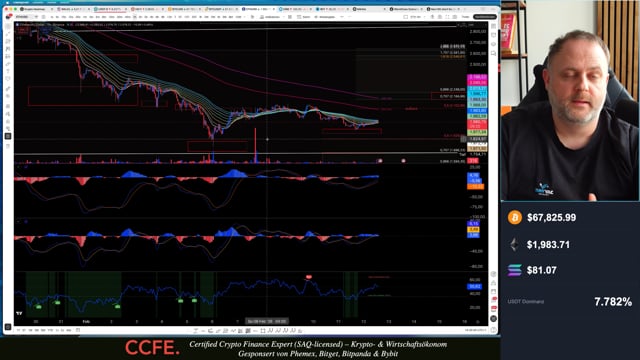This screenshot has width=640, height=360.
Task: Open the watchlist panel in right sidebar
Action: click(x=493, y=27)
